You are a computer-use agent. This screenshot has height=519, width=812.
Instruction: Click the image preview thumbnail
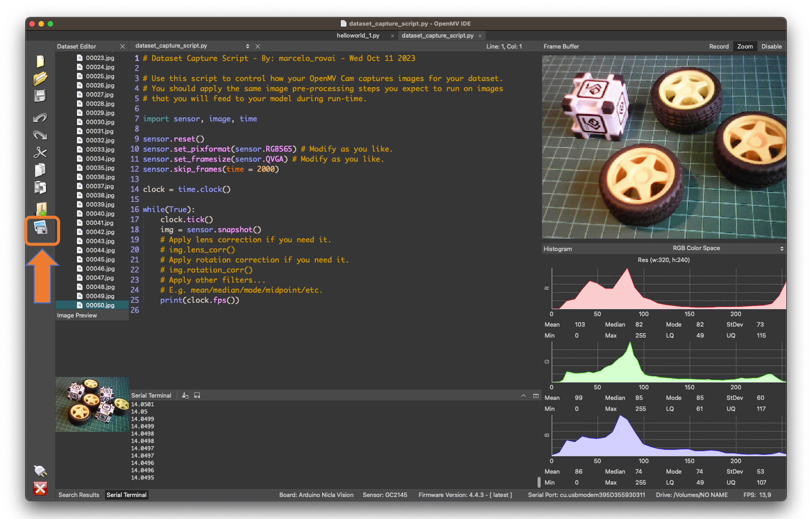92,404
